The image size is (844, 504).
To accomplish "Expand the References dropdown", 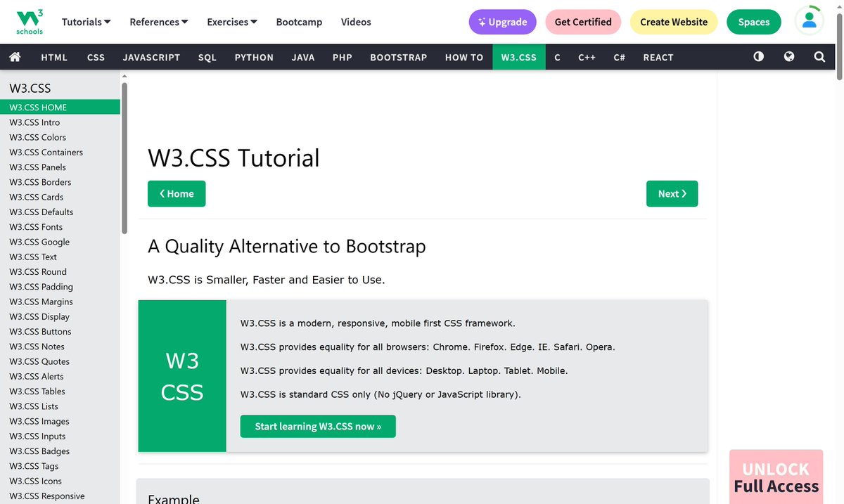I will pos(159,22).
